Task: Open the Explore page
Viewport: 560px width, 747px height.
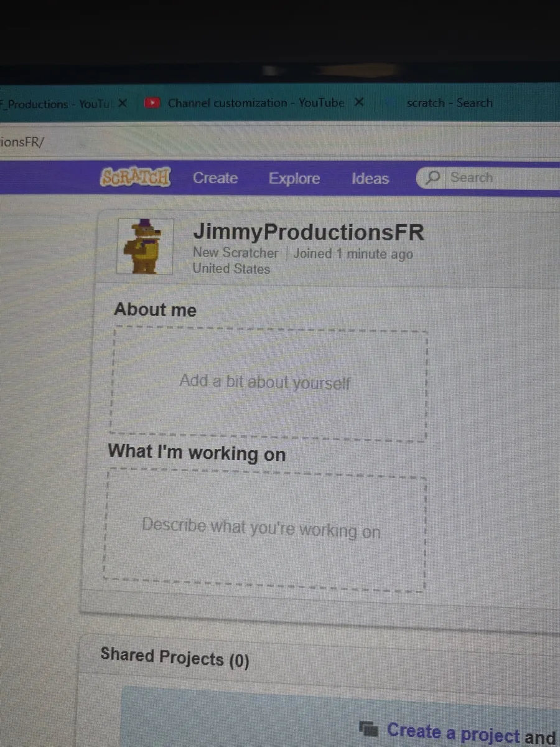Action: pos(294,179)
